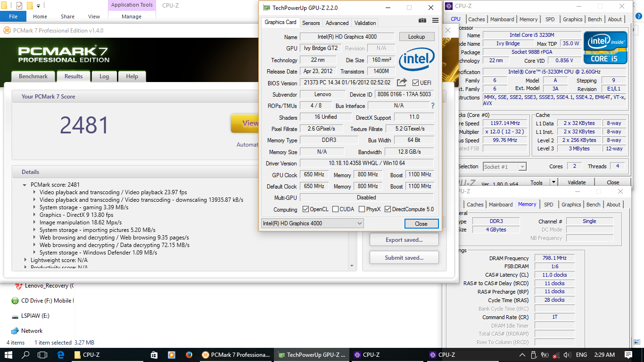
Task: Toggle the CUDA checkbox
Action: click(x=335, y=209)
